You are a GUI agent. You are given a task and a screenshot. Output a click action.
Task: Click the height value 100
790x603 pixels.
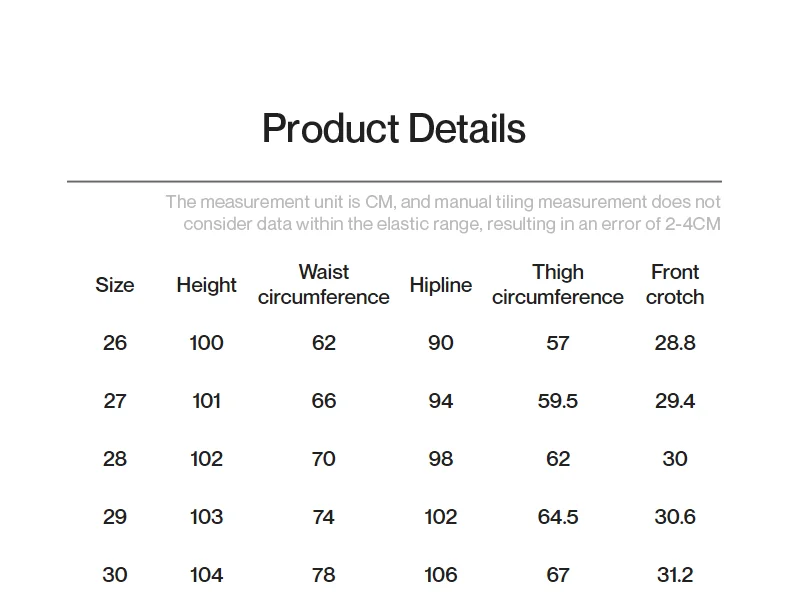(206, 343)
